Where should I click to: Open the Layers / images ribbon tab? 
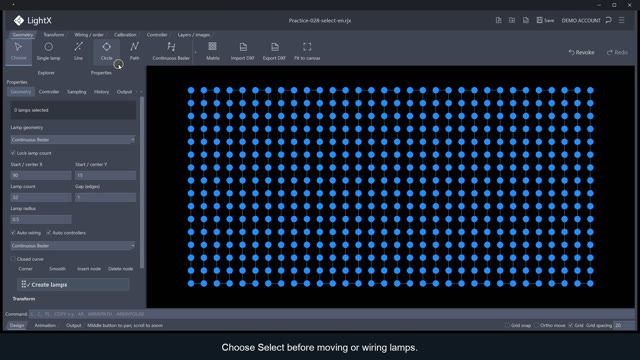[193, 35]
